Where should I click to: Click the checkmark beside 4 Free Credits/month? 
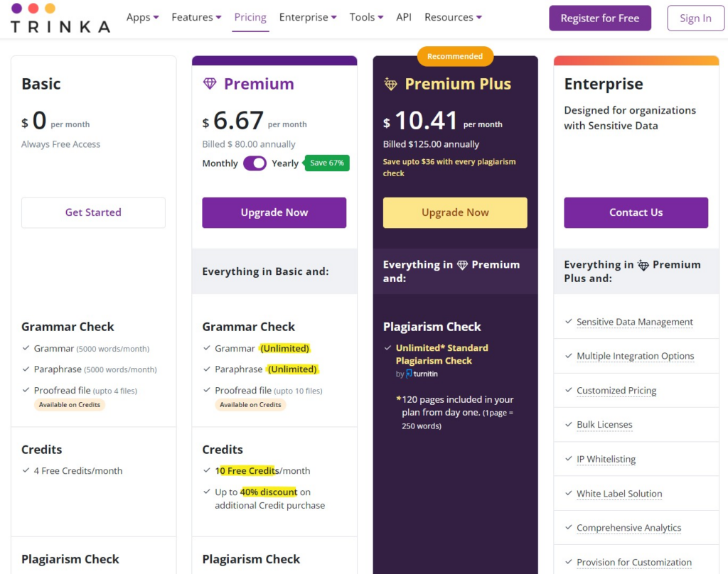(26, 470)
